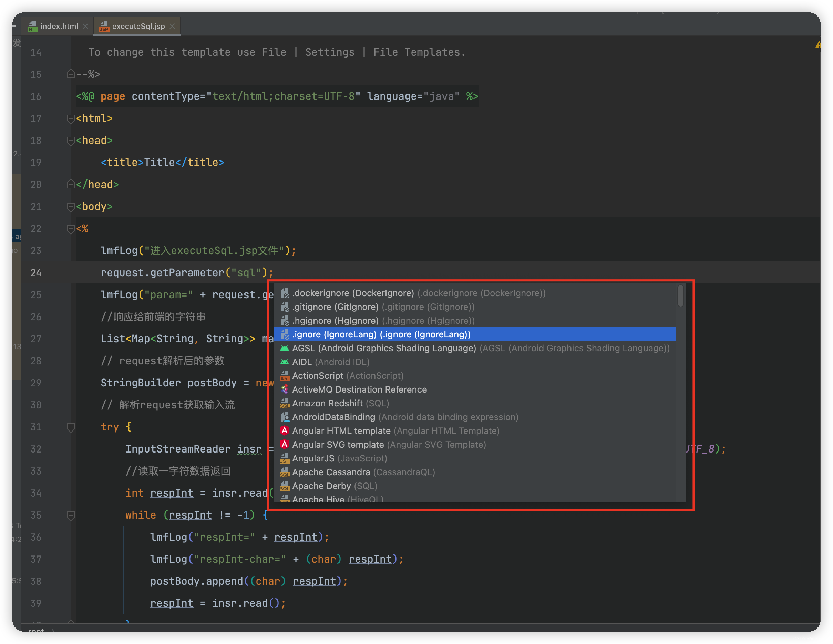The image size is (833, 644).
Task: Click the popup list scrollbar thumb
Action: point(680,296)
